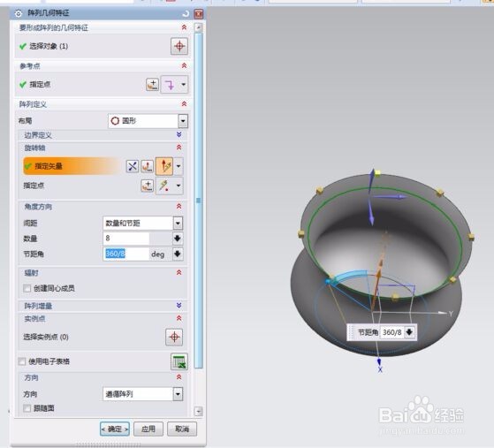Viewport: 494px width, 448px height.
Task: Click the inferred vector icon
Action: (x=164, y=166)
